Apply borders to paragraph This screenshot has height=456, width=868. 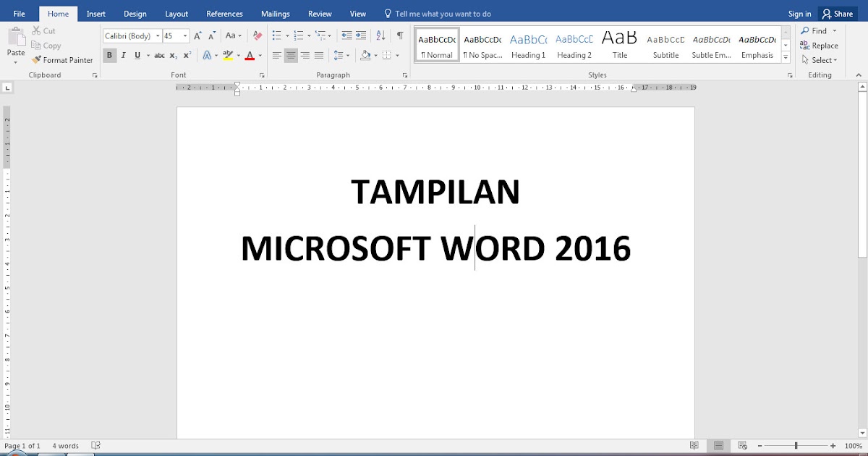pyautogui.click(x=387, y=56)
